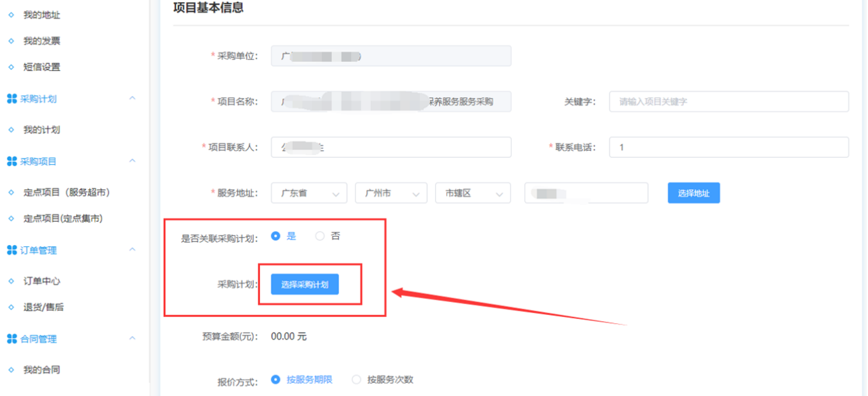Click the 选择地址 button
This screenshot has width=868, height=396.
pos(693,193)
